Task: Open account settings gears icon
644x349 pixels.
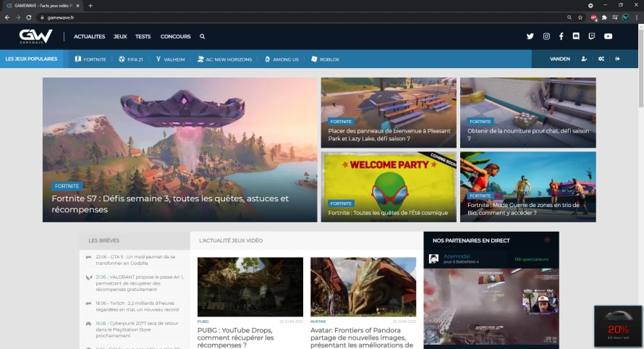Action: pyautogui.click(x=601, y=59)
